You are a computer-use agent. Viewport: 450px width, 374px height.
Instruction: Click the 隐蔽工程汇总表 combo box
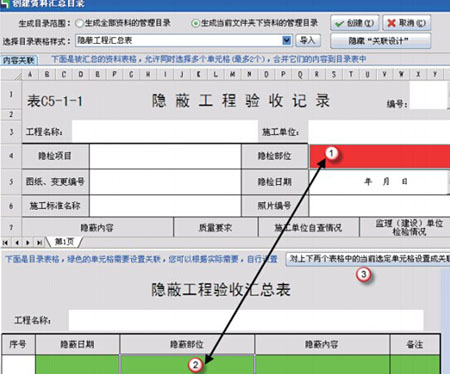point(183,41)
